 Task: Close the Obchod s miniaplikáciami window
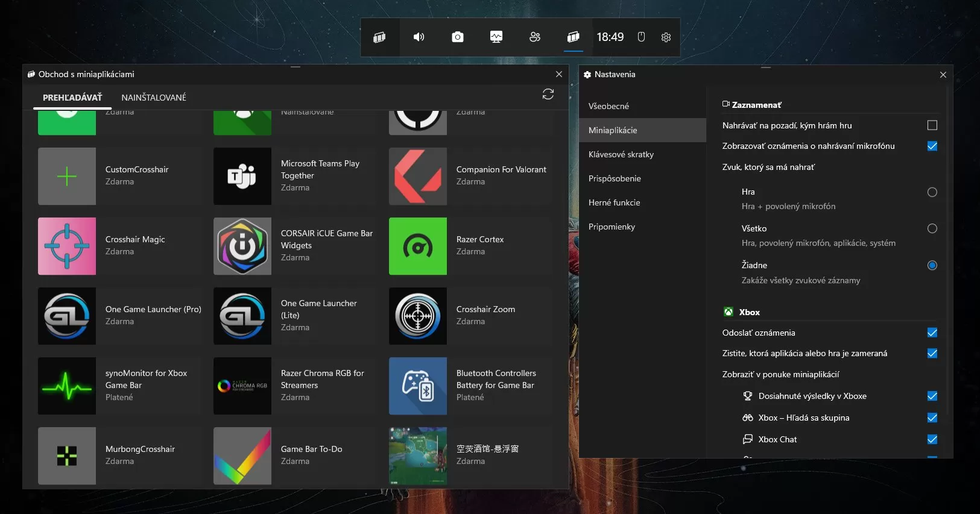click(559, 74)
